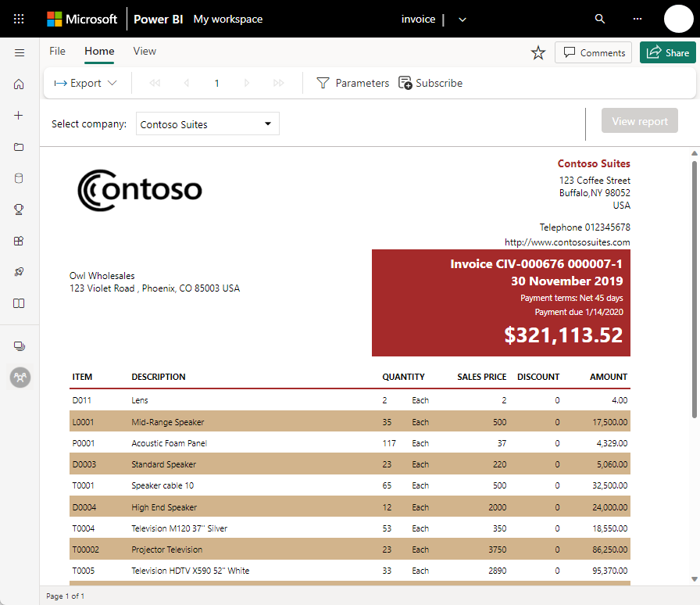Screen dimensions: 700x605
Task: Click the invoice total $321,113.52
Action: pyautogui.click(x=563, y=335)
